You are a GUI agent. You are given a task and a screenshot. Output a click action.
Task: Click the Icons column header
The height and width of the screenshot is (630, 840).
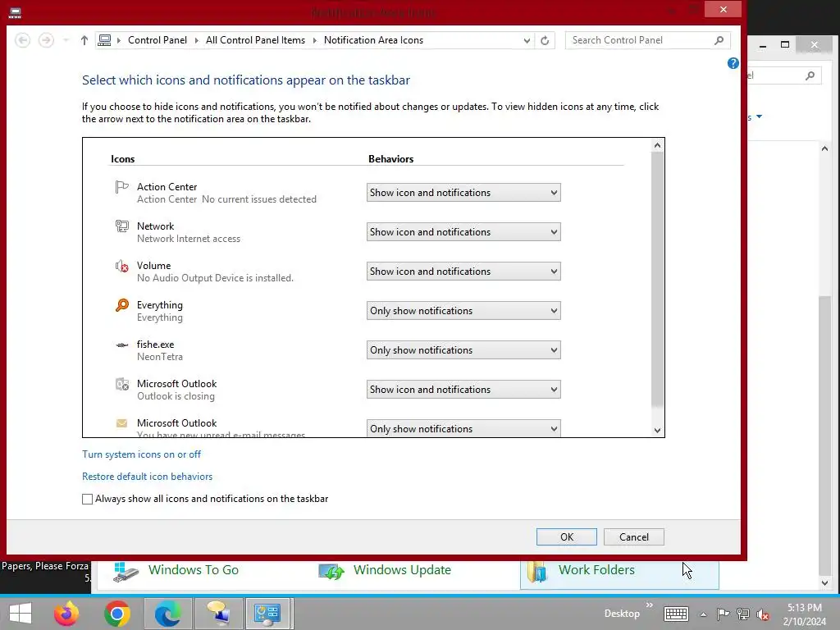(123, 159)
